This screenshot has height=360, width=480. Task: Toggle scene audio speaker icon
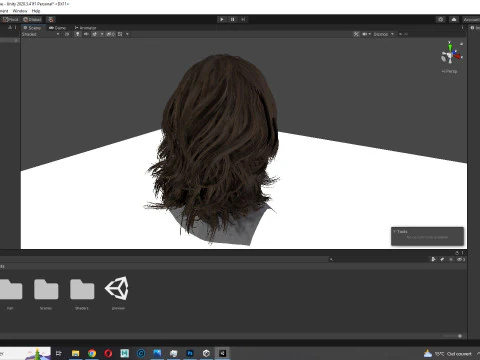click(x=86, y=34)
